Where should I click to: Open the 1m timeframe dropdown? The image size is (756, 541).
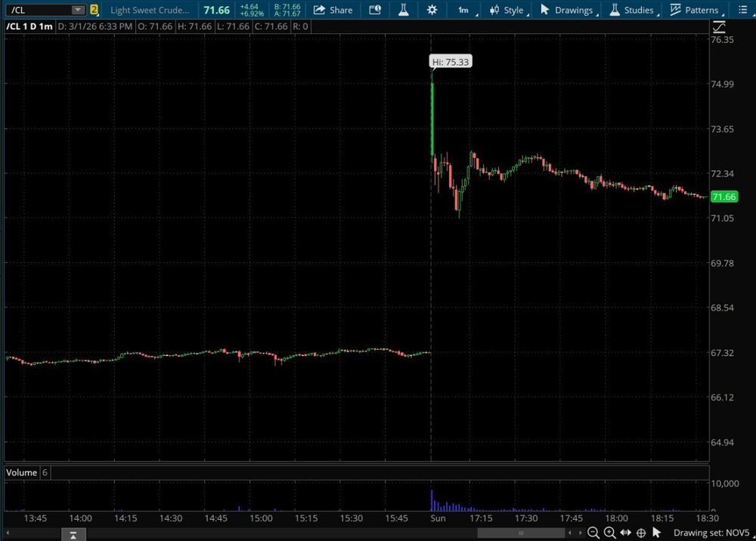click(x=463, y=10)
